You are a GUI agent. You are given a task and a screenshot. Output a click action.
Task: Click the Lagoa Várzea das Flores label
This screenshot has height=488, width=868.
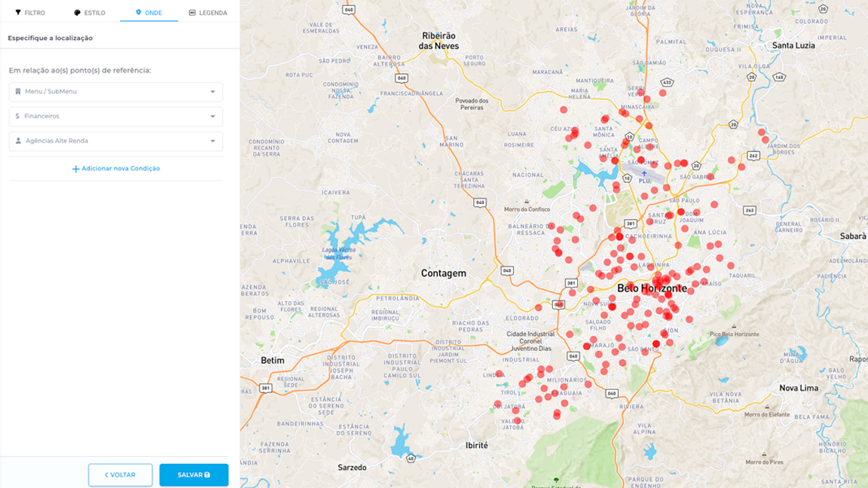coord(338,253)
